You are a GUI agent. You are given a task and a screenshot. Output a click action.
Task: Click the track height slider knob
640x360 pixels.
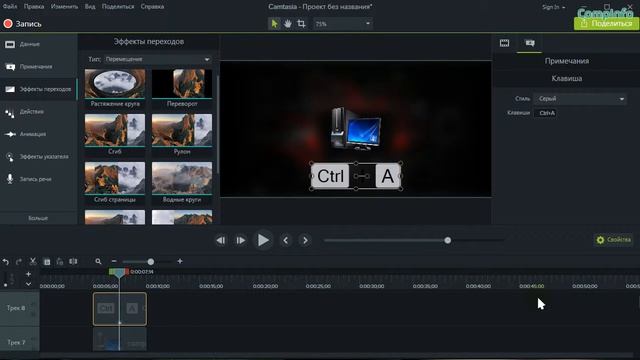point(5,285)
